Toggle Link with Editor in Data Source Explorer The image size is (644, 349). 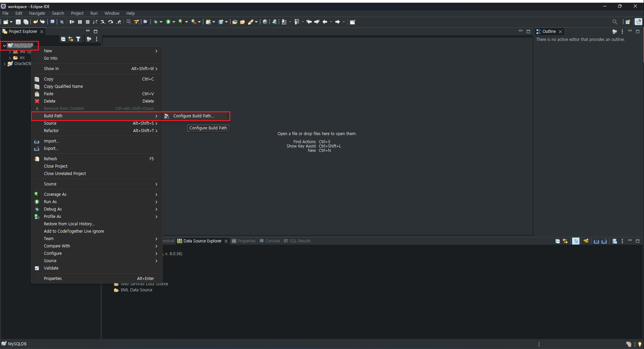click(x=565, y=241)
